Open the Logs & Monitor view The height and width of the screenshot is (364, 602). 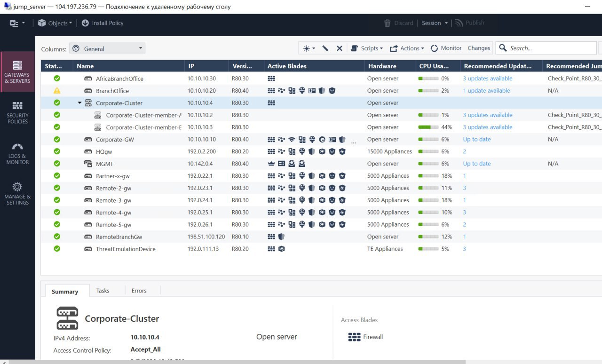(17, 153)
